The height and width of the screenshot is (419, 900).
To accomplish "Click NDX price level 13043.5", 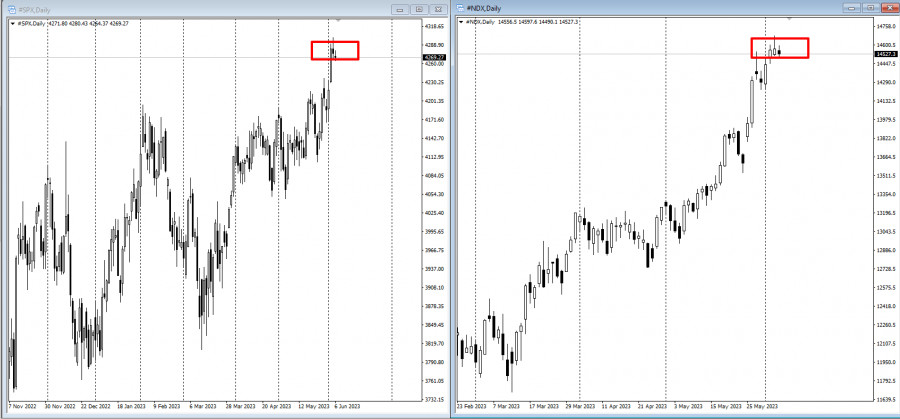I will click(x=887, y=231).
